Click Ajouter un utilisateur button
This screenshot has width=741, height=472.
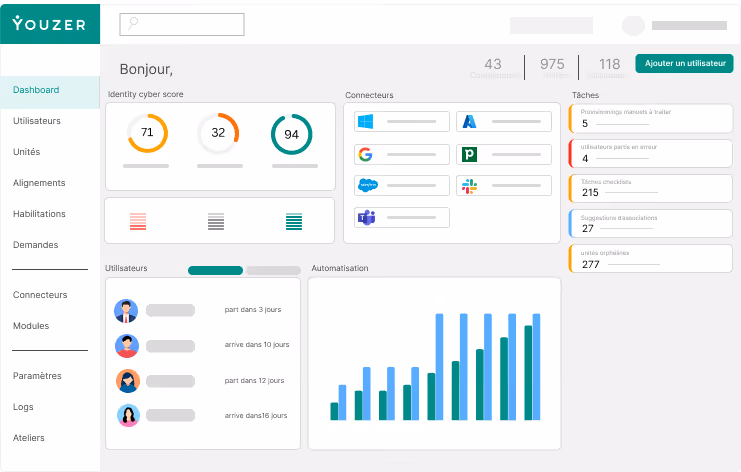[684, 63]
